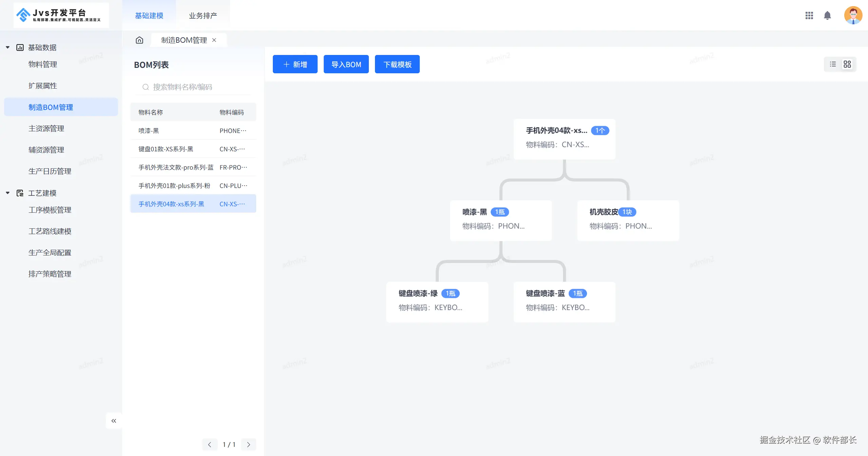Switch to 业务排产 top tab
This screenshot has height=456, width=868.
[203, 16]
